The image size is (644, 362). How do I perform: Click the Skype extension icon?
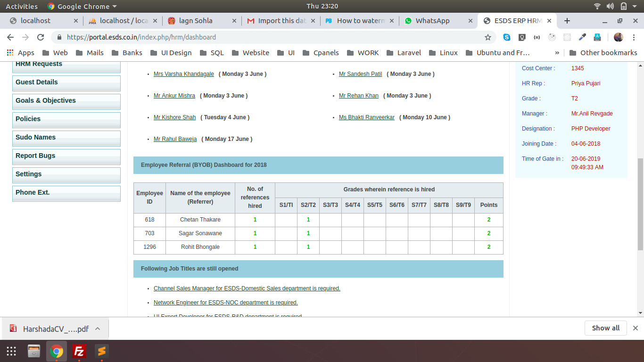point(507,37)
